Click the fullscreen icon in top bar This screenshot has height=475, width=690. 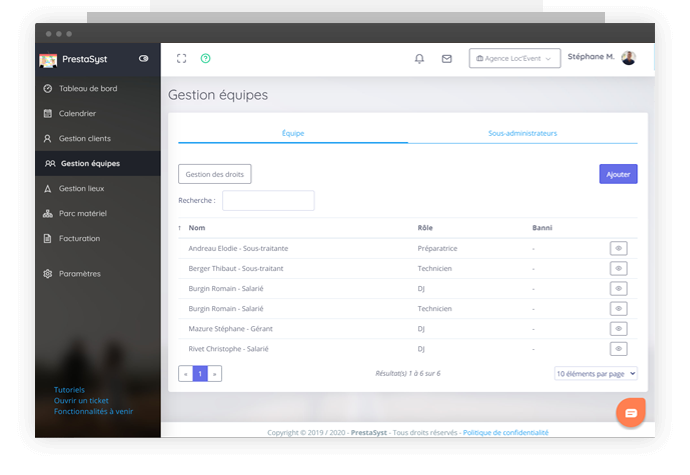click(181, 59)
